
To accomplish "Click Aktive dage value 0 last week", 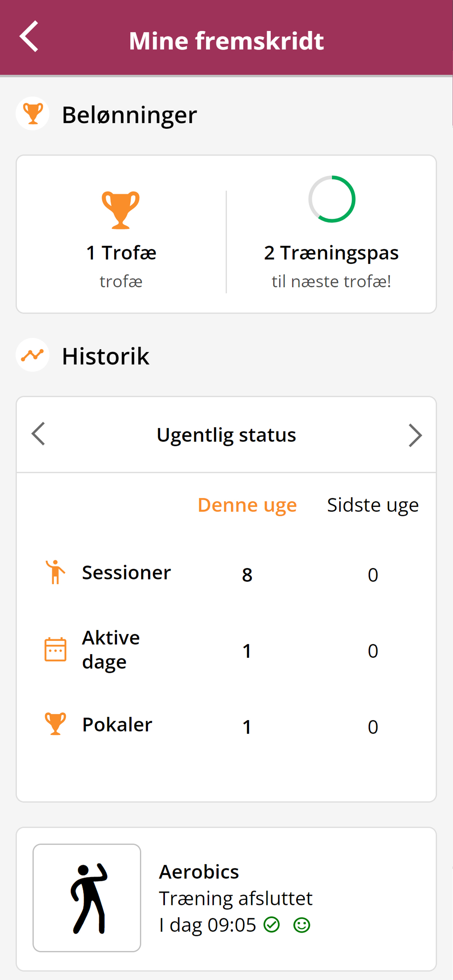I will [x=373, y=650].
